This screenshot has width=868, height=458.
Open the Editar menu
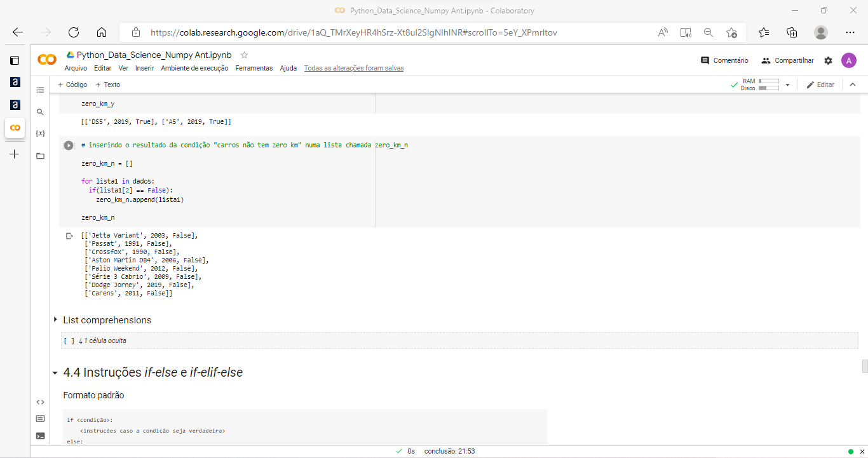[102, 68]
